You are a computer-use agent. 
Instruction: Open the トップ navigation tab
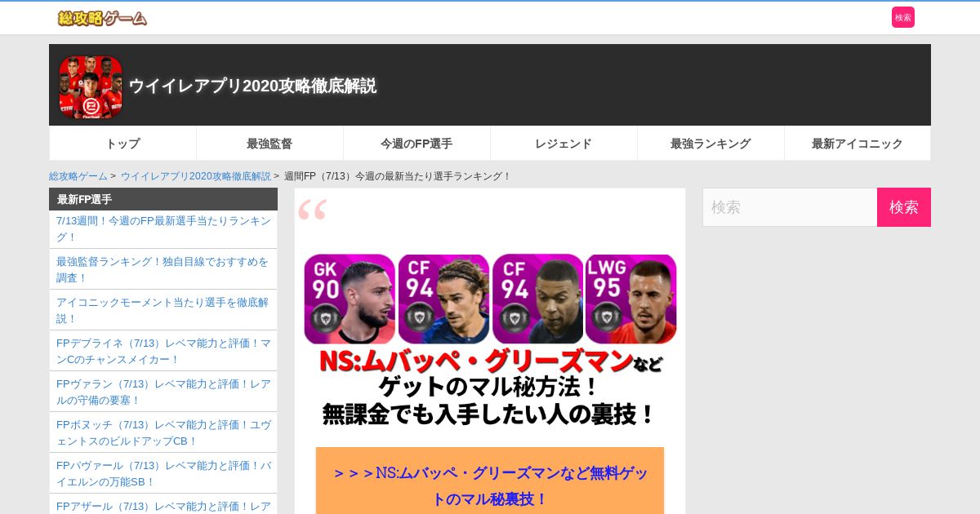(122, 144)
